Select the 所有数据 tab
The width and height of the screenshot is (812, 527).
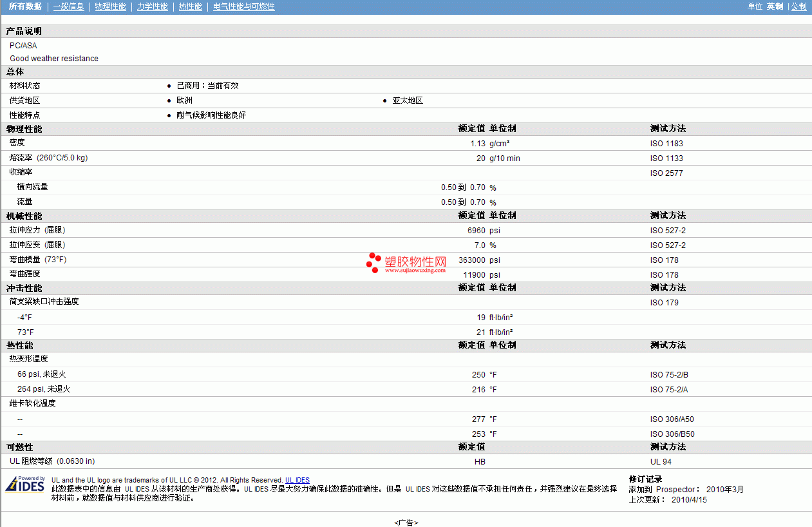click(x=25, y=6)
